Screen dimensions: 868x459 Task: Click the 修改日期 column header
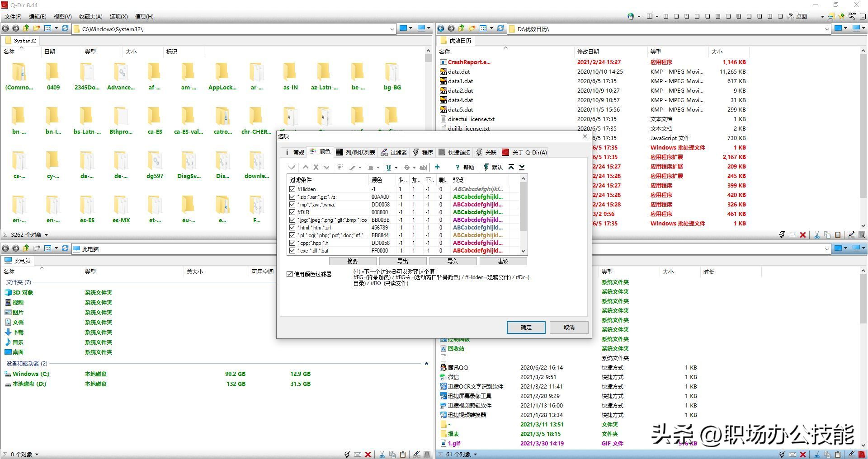[x=588, y=52]
